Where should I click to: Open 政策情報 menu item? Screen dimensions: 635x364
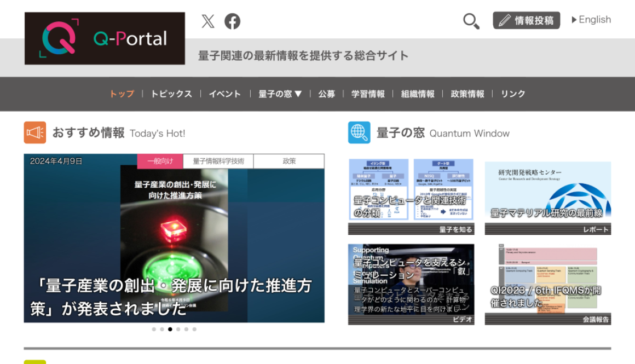point(467,94)
